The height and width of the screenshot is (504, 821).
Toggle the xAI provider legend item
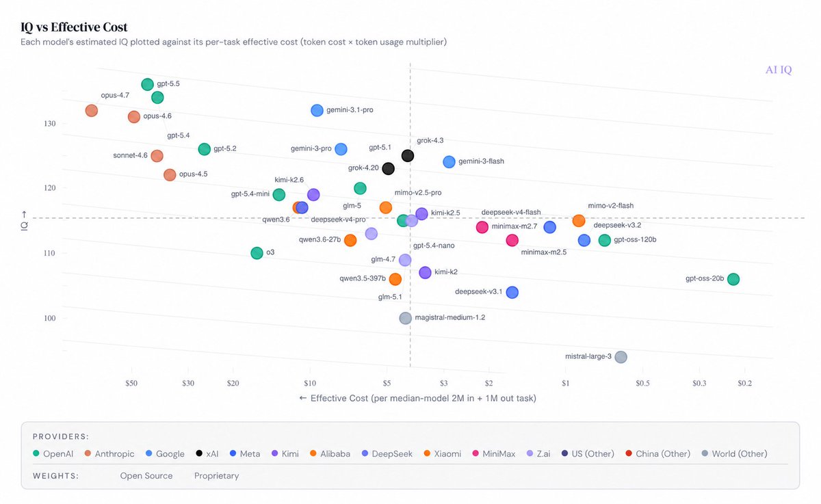(x=207, y=454)
